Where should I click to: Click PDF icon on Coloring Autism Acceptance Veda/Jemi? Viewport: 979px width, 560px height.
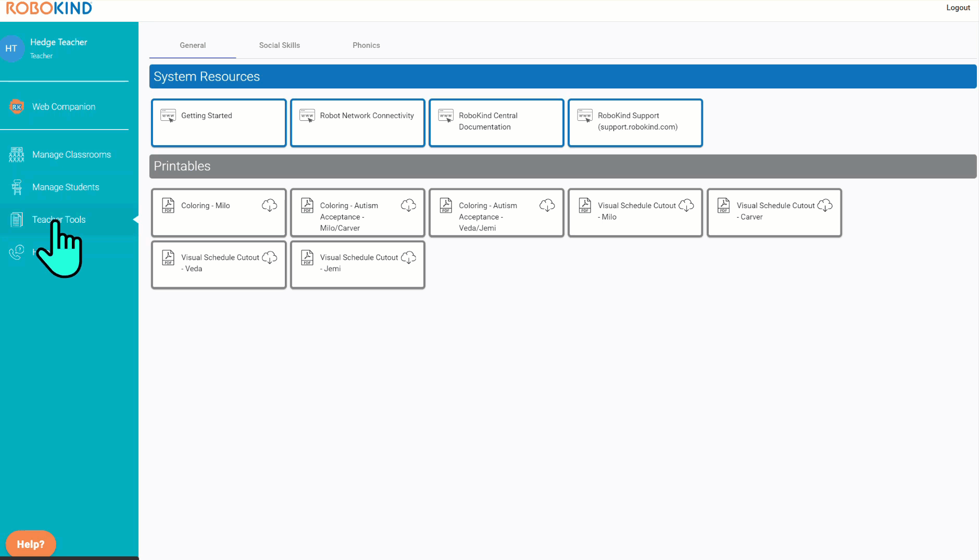click(x=446, y=205)
